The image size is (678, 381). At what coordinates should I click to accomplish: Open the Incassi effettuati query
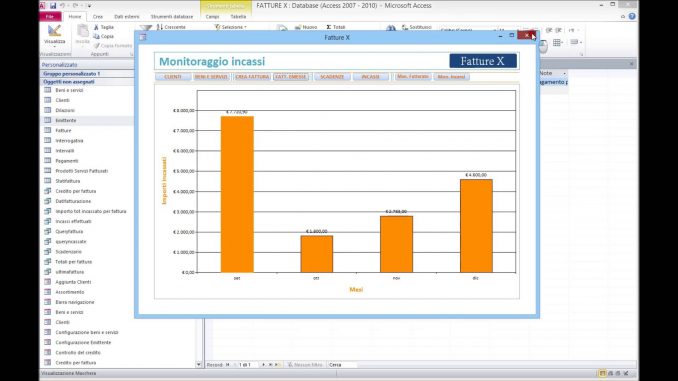(73, 221)
